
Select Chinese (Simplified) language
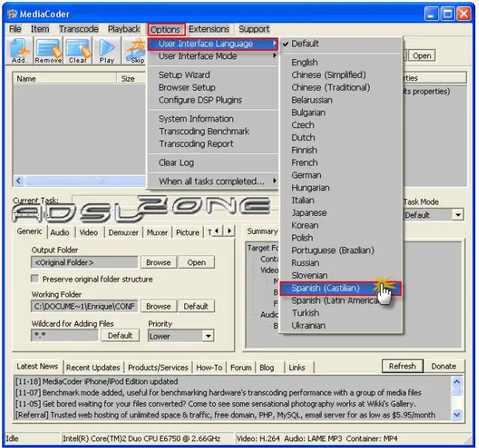coord(340,75)
